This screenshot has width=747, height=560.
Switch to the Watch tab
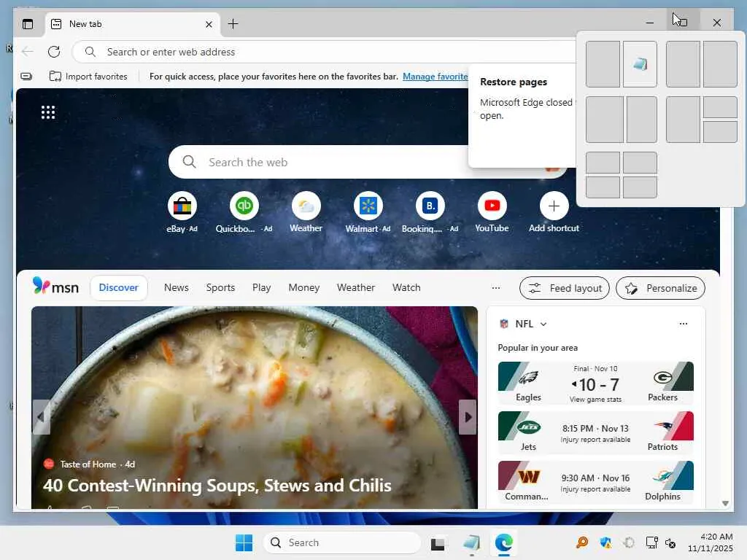[x=406, y=287]
